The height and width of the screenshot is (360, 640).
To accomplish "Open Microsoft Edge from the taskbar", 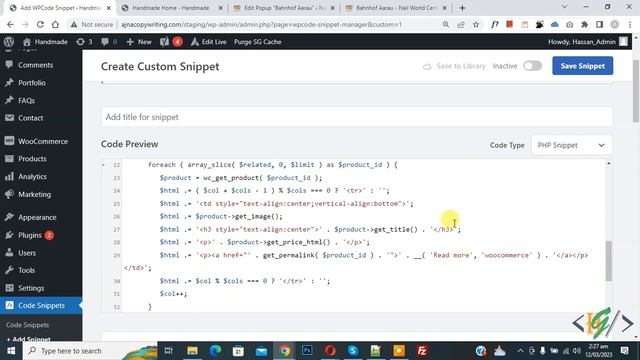I will point(215,351).
